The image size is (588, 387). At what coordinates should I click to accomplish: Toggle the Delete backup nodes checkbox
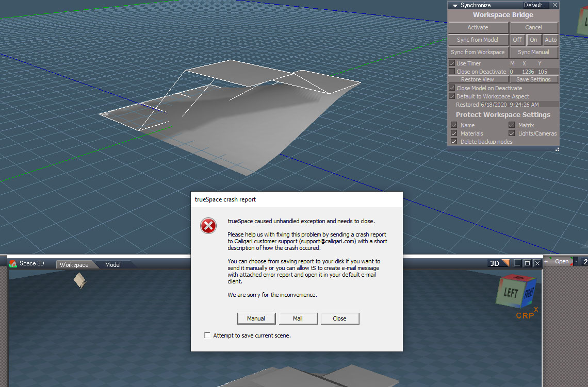(x=454, y=141)
